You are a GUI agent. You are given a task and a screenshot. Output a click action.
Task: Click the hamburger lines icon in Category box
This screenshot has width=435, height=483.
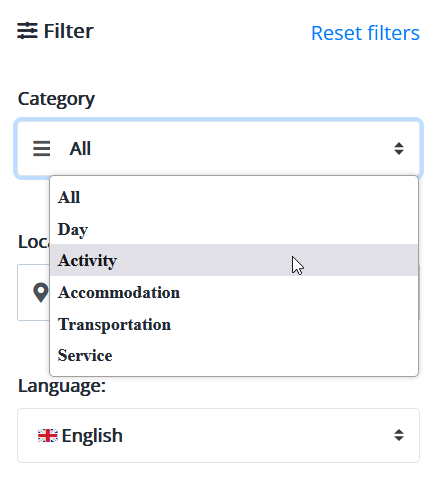tap(42, 149)
